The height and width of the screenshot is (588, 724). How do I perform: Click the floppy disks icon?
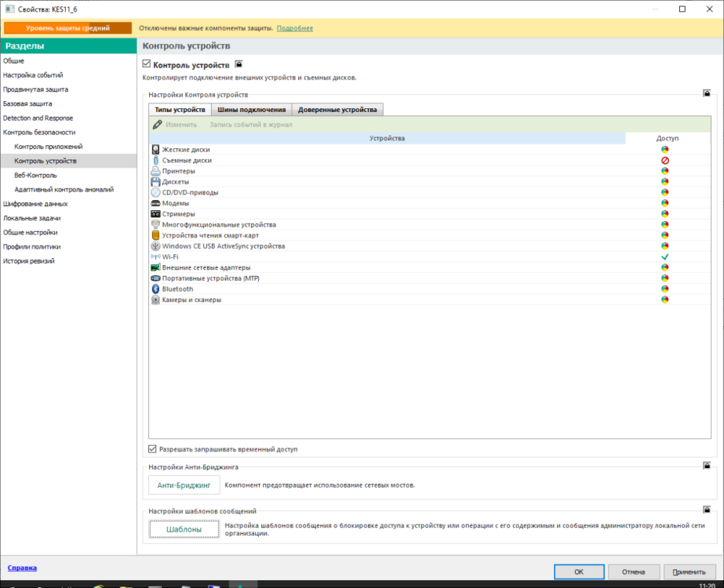click(155, 181)
